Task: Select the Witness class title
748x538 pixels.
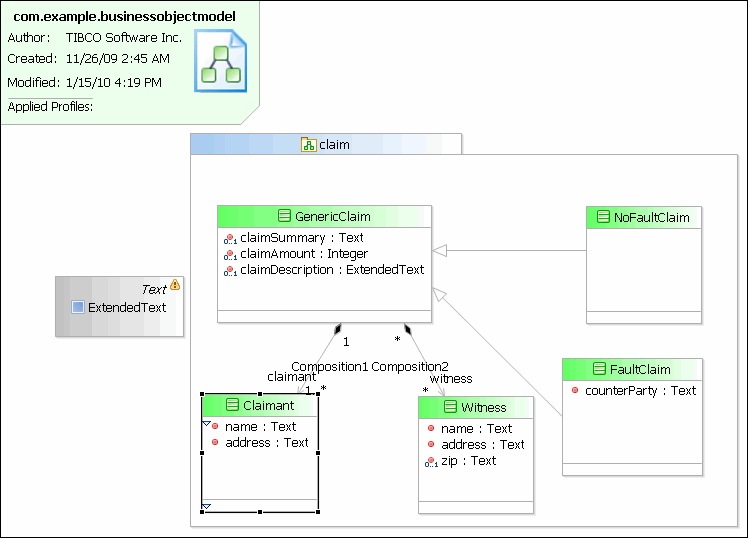Action: click(484, 407)
